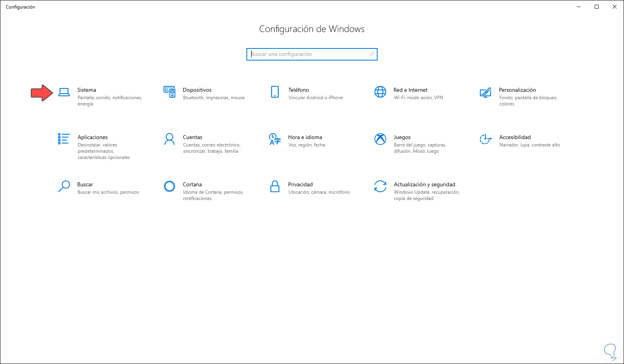624x364 pixels.
Task: Select the Cortana circle icon
Action: pos(169,186)
